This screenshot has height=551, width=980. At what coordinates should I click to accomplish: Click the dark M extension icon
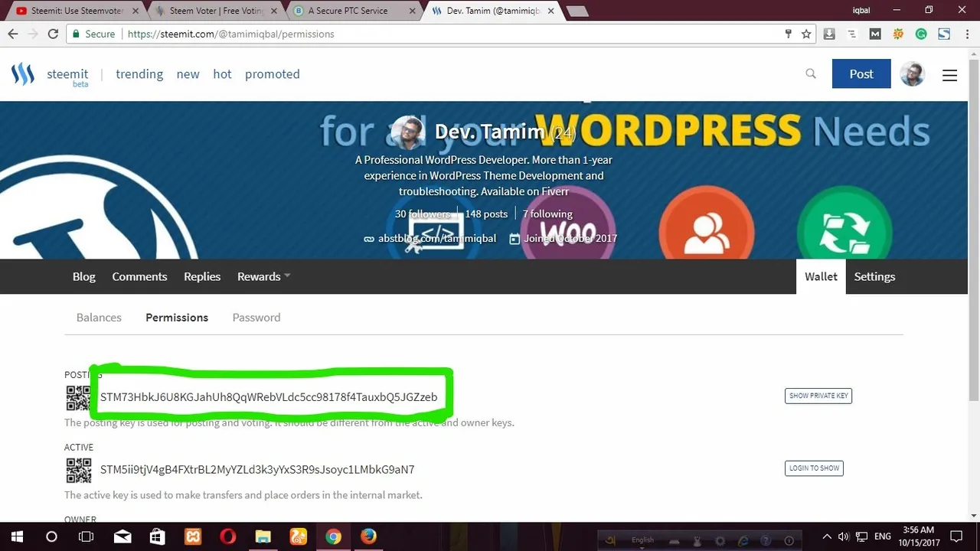[875, 34]
